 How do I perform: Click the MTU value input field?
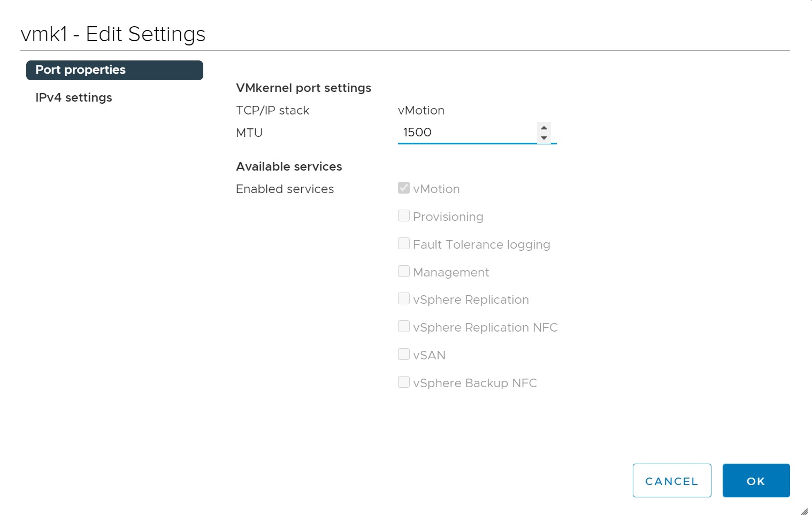[466, 133]
